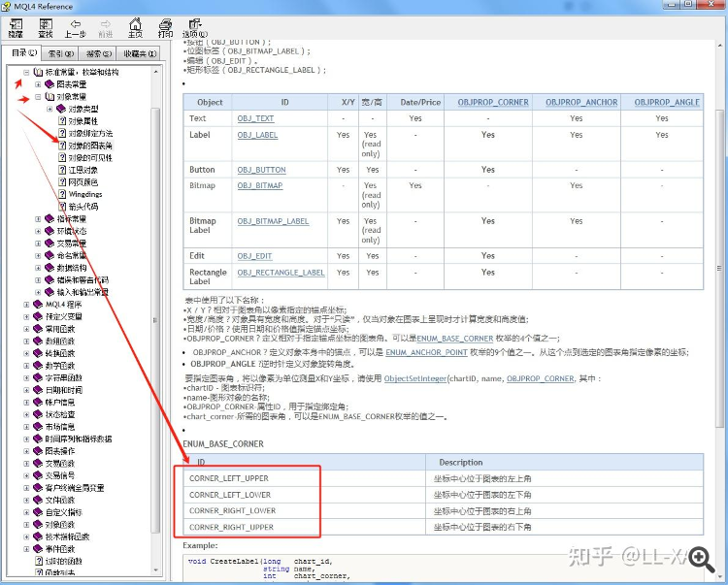Select 日期和时间 in the contents tree
Viewport: 728px width, 585px height.
click(x=64, y=390)
